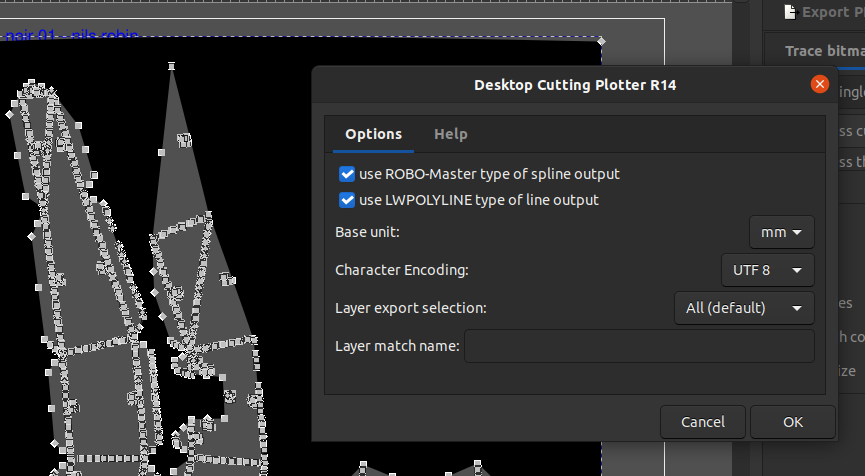The width and height of the screenshot is (865, 476).
Task: Click the Desktop Cutting Plotter R14 title
Action: 575,85
